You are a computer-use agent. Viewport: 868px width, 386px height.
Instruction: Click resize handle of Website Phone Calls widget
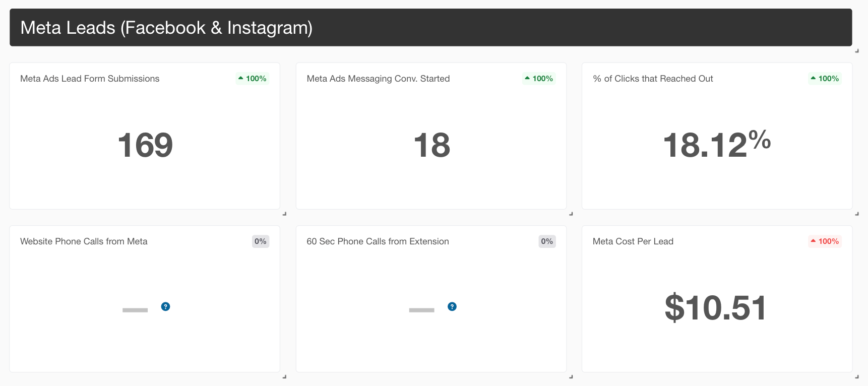click(284, 376)
